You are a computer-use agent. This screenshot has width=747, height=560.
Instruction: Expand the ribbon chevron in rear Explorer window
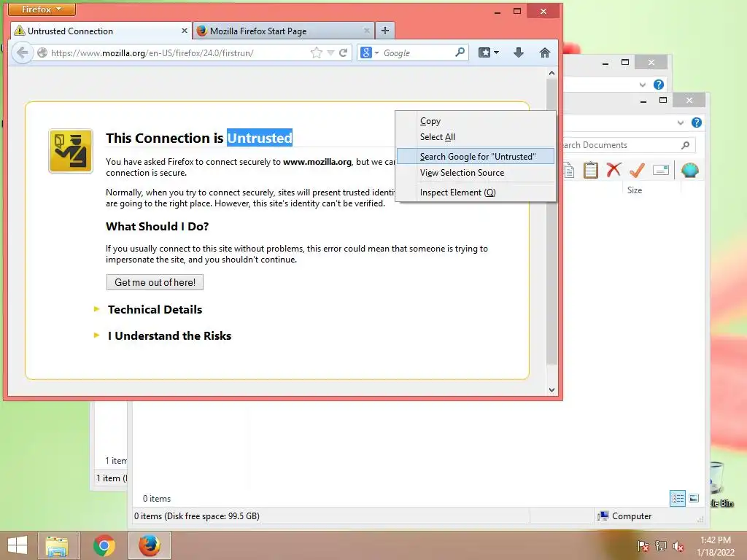pos(642,85)
